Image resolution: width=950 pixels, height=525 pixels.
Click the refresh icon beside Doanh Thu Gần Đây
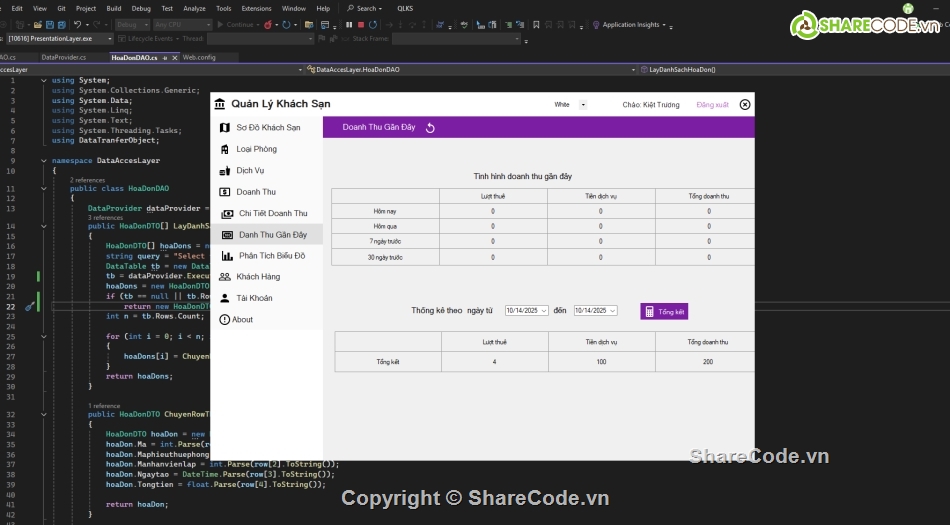coord(430,128)
